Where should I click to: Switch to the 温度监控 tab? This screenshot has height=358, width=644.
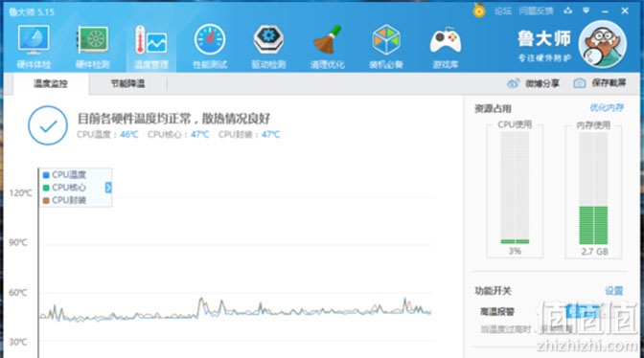tap(51, 83)
